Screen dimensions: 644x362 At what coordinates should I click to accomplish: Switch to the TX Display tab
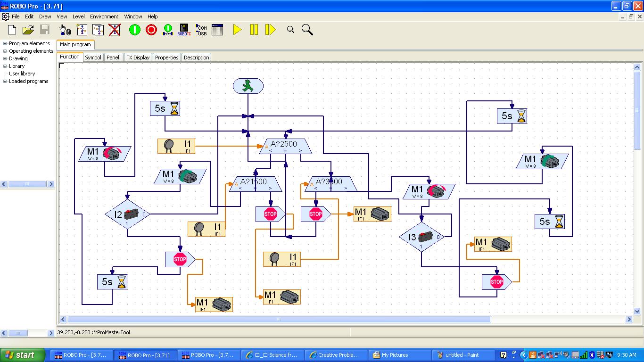(138, 57)
